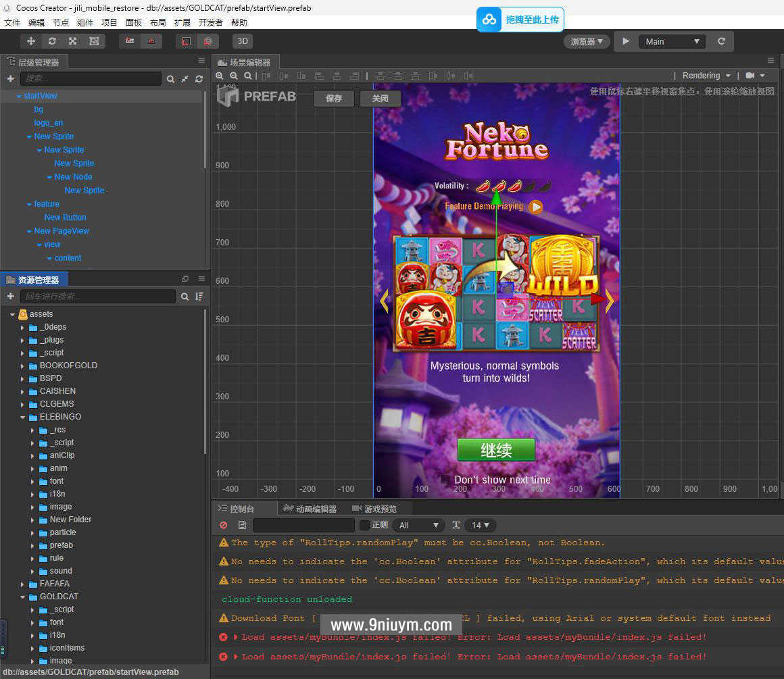Click the 保存 prefab button
784x679 pixels.
click(334, 99)
